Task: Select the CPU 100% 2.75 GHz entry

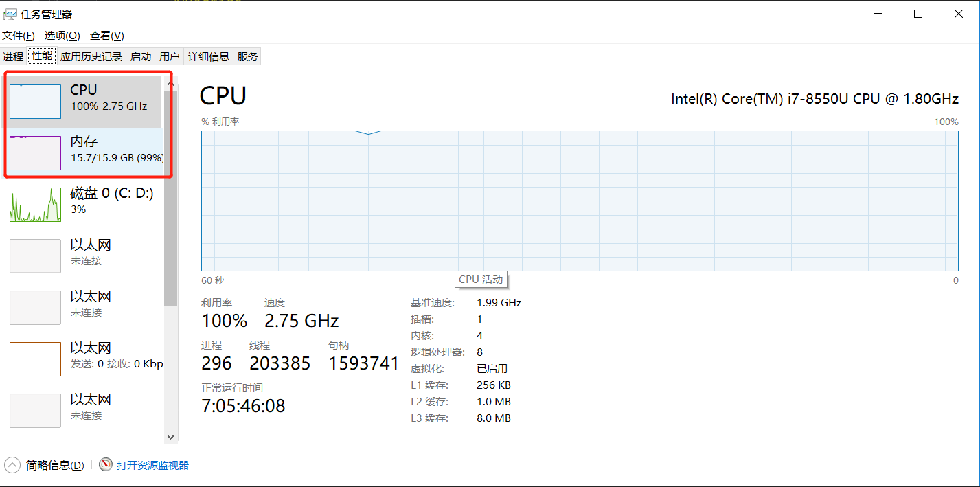Action: click(83, 101)
